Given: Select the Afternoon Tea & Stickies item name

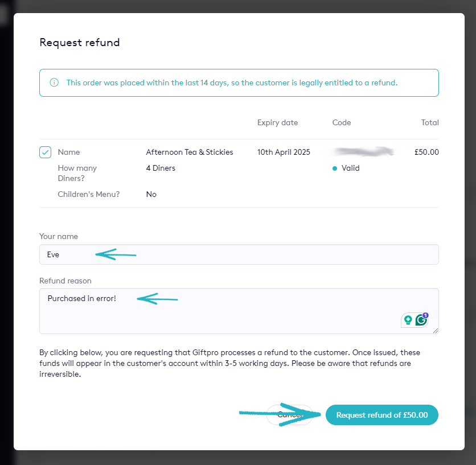Looking at the screenshot, I should 189,153.
